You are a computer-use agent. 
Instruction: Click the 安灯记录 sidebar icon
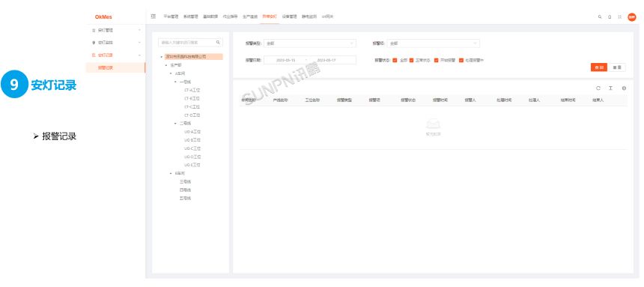pos(94,55)
